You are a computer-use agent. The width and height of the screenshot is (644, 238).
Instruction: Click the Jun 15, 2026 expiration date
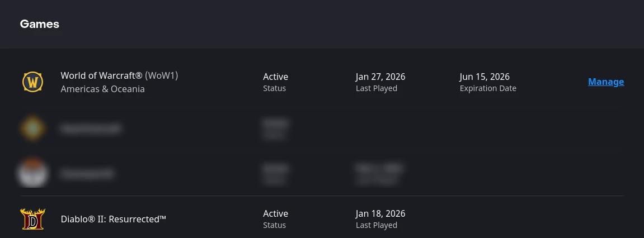click(x=485, y=77)
